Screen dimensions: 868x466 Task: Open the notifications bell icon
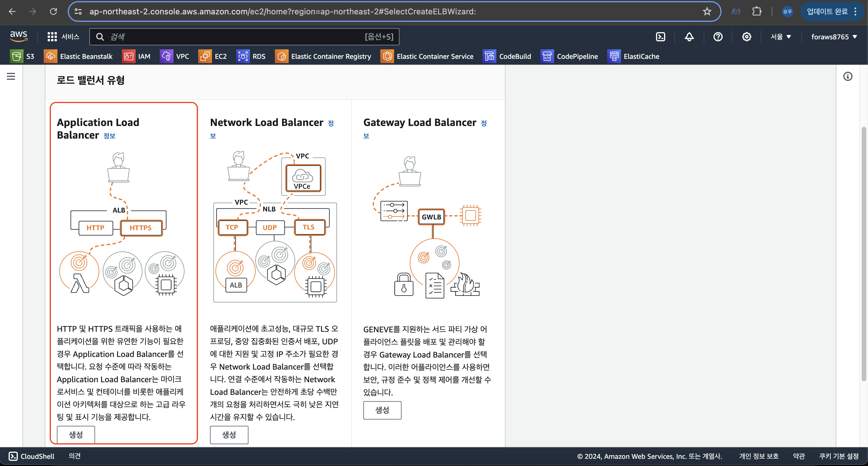pos(689,37)
